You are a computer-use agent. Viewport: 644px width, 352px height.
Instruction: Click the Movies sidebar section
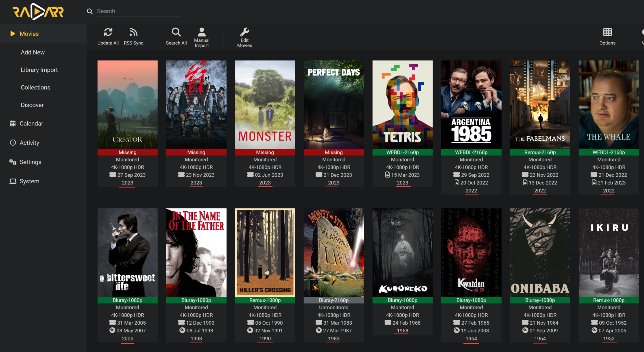29,34
